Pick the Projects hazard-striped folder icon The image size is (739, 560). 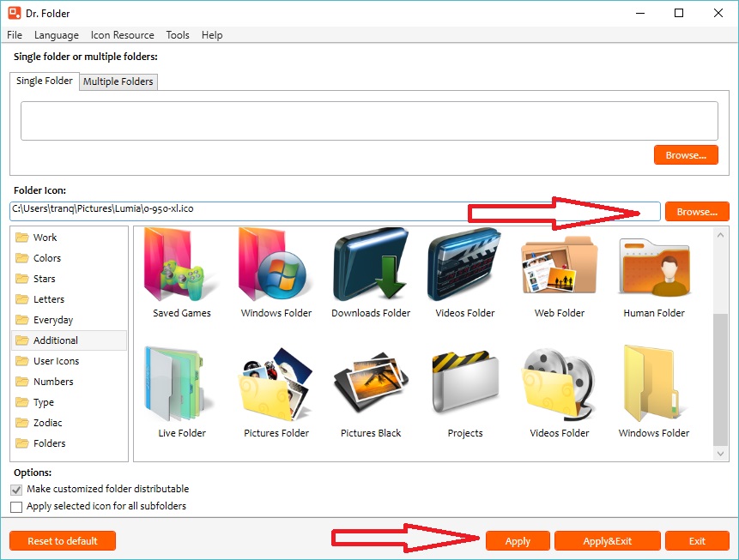click(x=464, y=386)
